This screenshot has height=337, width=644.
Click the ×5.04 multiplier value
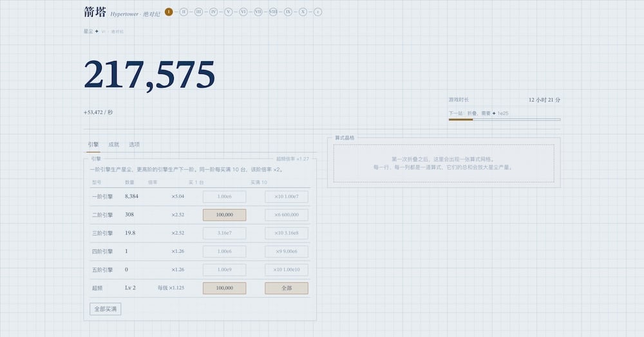point(178,196)
